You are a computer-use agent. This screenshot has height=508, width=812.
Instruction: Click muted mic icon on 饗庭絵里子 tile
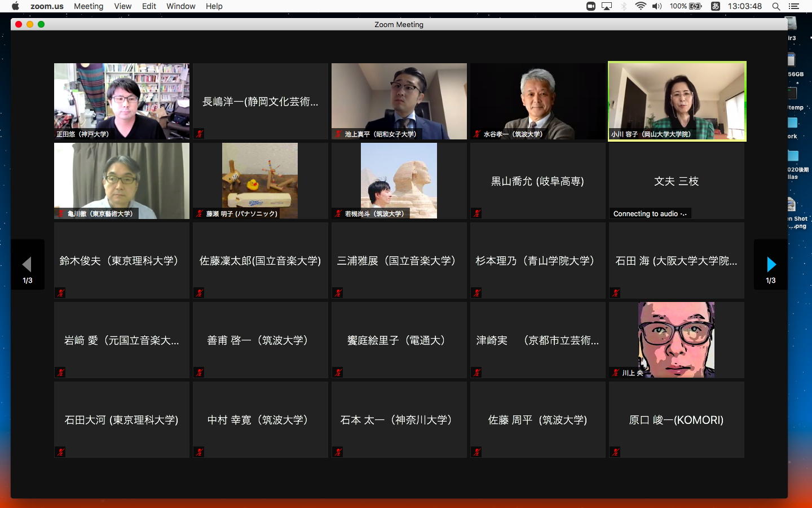coord(338,373)
